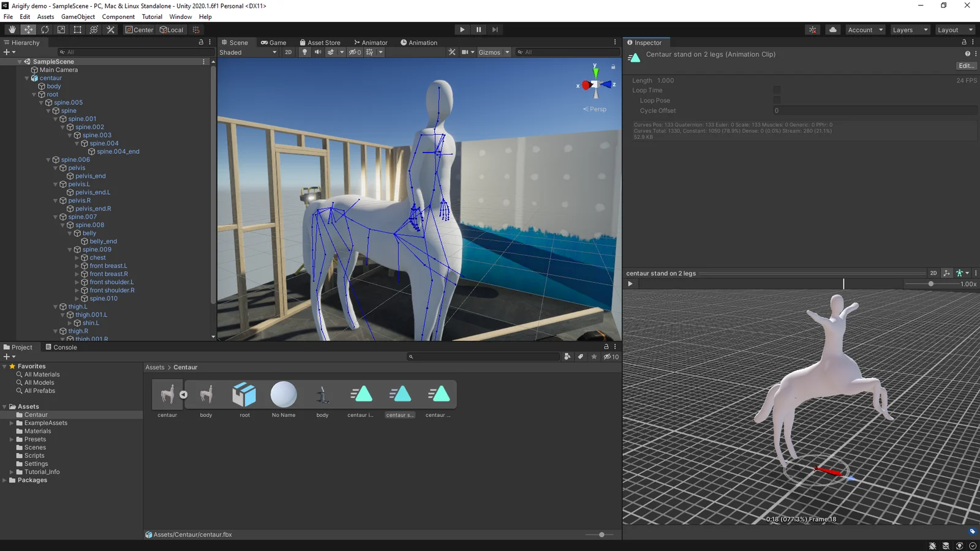Open the Layers dropdown
This screenshot has height=551, width=980.
tap(910, 29)
